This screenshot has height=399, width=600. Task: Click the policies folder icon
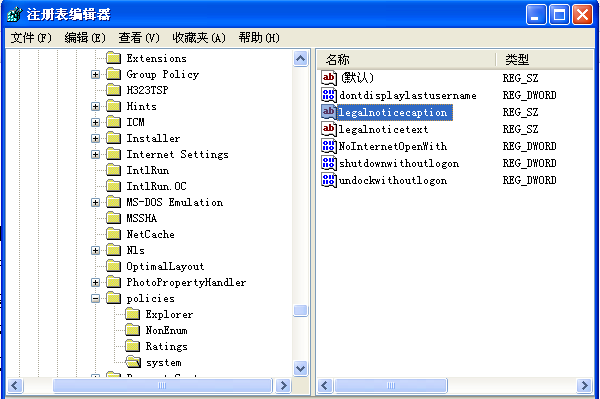coord(113,298)
